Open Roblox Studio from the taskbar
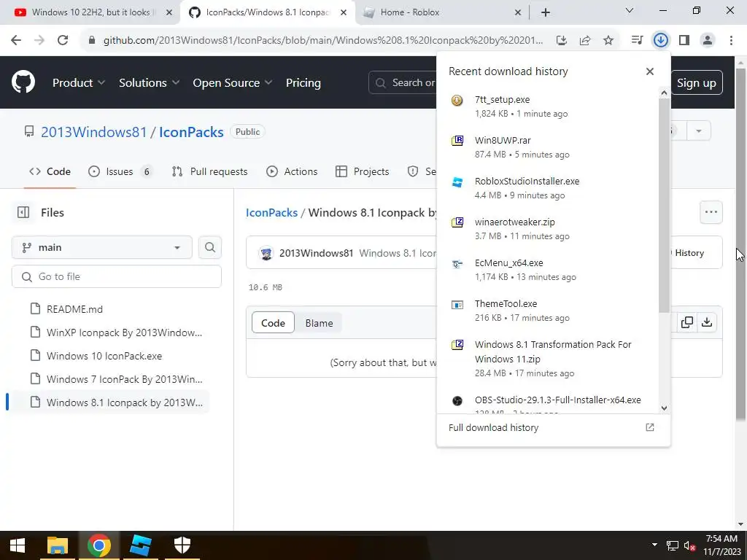Viewport: 747px width, 560px height. 141,545
